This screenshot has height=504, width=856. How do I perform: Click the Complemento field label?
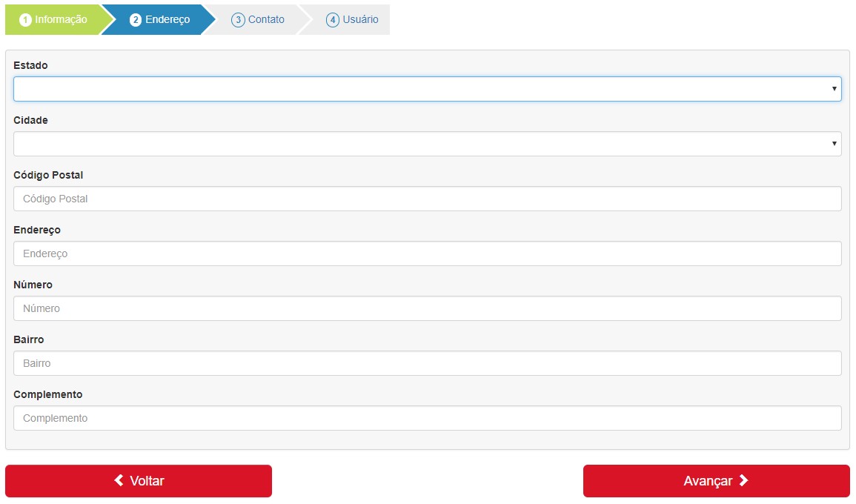tap(48, 395)
